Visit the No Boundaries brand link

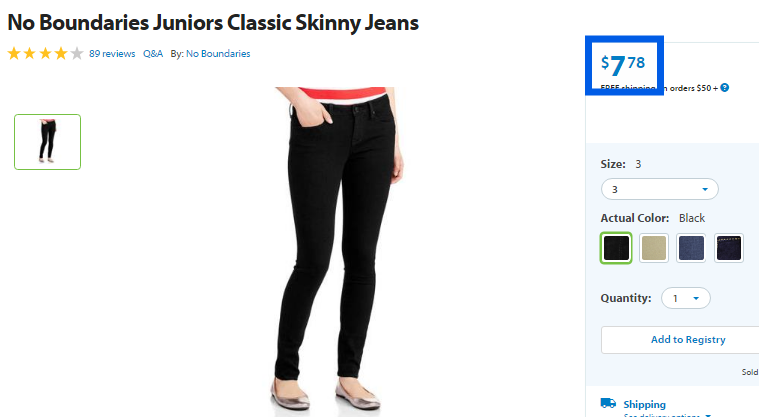coord(218,54)
